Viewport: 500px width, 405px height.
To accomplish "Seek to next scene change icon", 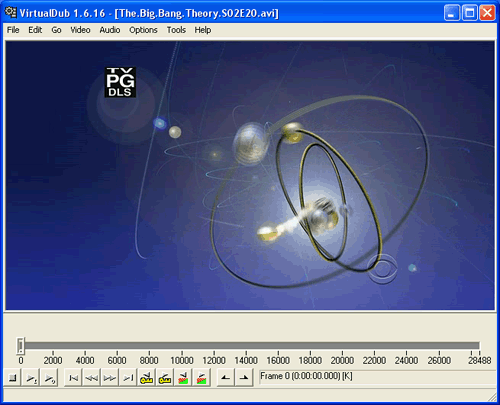I will tap(202, 378).
